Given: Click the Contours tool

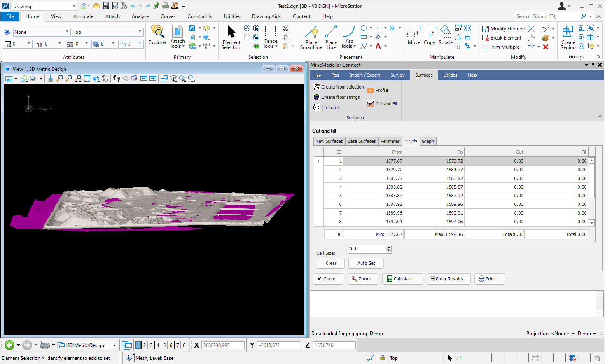Looking at the screenshot, I should click(327, 107).
